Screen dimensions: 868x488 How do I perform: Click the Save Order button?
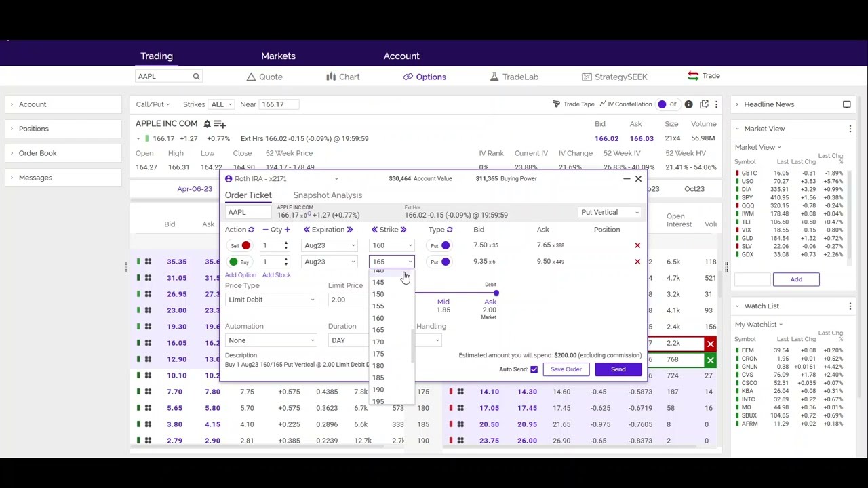(x=566, y=369)
